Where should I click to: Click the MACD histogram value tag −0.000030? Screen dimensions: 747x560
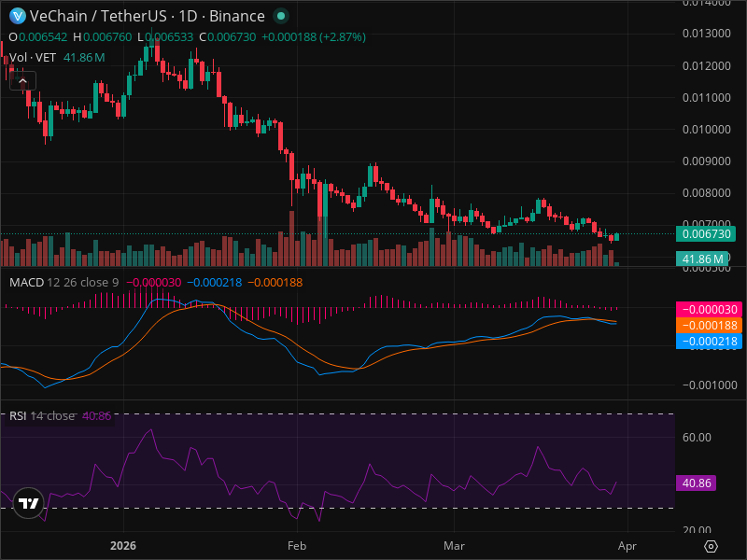click(709, 310)
